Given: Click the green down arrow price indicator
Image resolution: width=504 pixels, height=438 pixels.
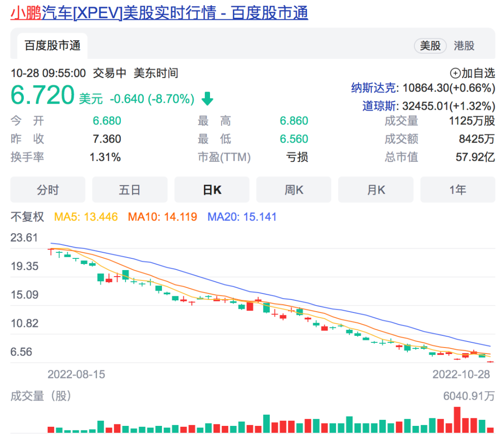Looking at the screenshot, I should [207, 98].
